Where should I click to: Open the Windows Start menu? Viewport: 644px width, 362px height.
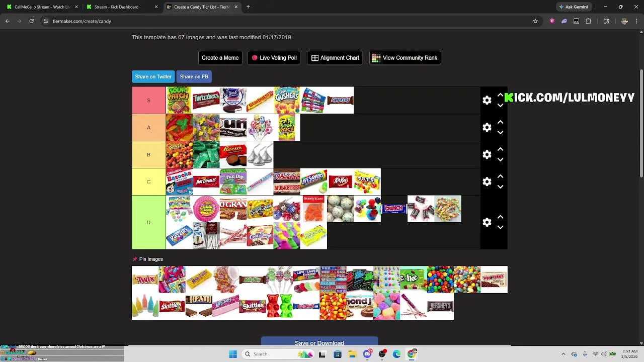point(233,354)
